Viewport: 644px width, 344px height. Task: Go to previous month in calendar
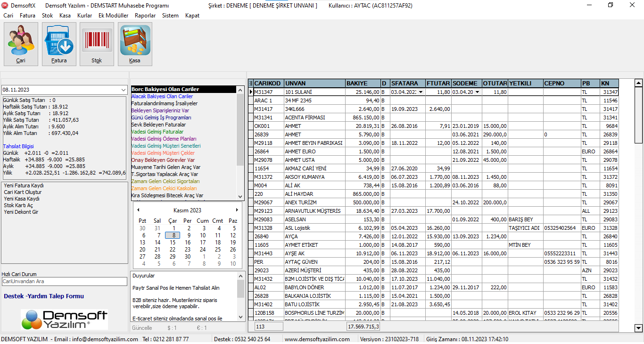138,210
